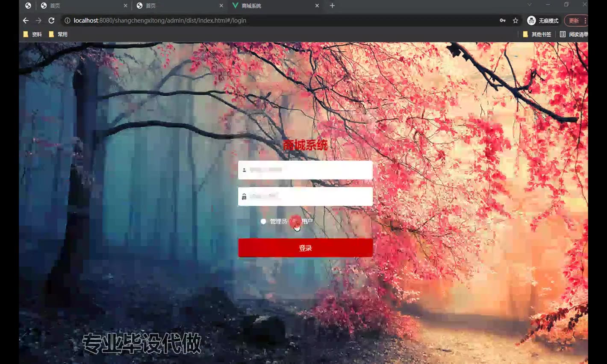Click the browser forward arrow
This screenshot has width=607, height=364.
pyautogui.click(x=38, y=21)
